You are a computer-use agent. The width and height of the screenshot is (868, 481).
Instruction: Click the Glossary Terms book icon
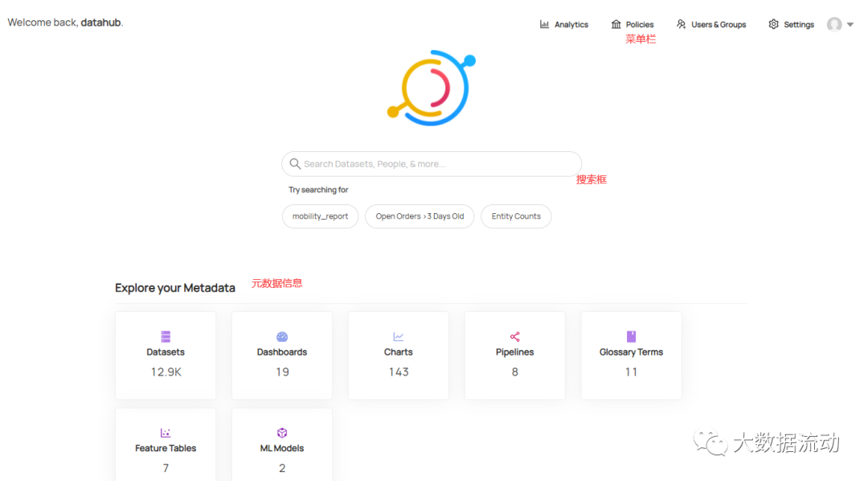[x=631, y=336]
